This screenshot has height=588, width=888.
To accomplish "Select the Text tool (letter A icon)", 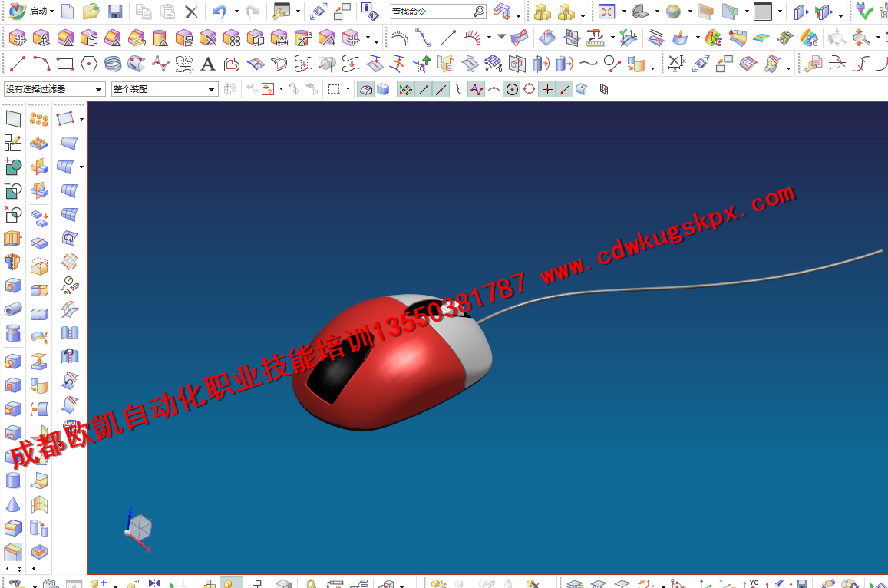I will [x=208, y=64].
